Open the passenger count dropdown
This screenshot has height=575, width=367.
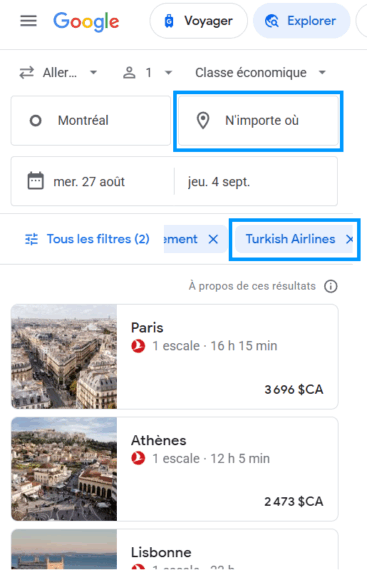pyautogui.click(x=147, y=73)
